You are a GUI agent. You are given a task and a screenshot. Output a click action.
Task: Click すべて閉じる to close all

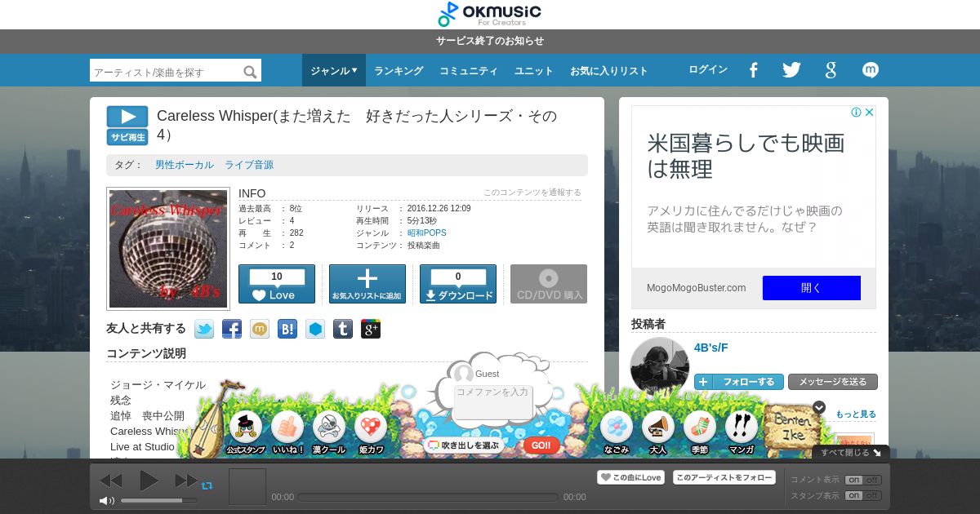pyautogui.click(x=851, y=452)
